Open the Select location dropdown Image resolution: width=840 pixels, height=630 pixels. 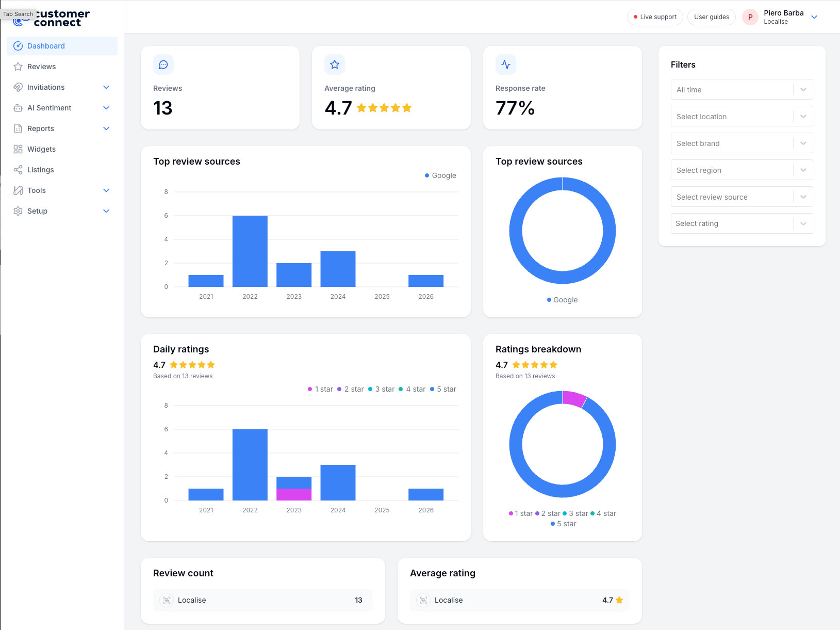(742, 116)
